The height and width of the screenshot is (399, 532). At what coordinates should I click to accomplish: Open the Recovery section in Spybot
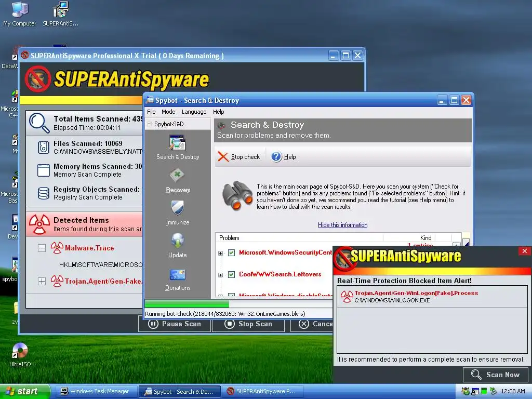178,181
